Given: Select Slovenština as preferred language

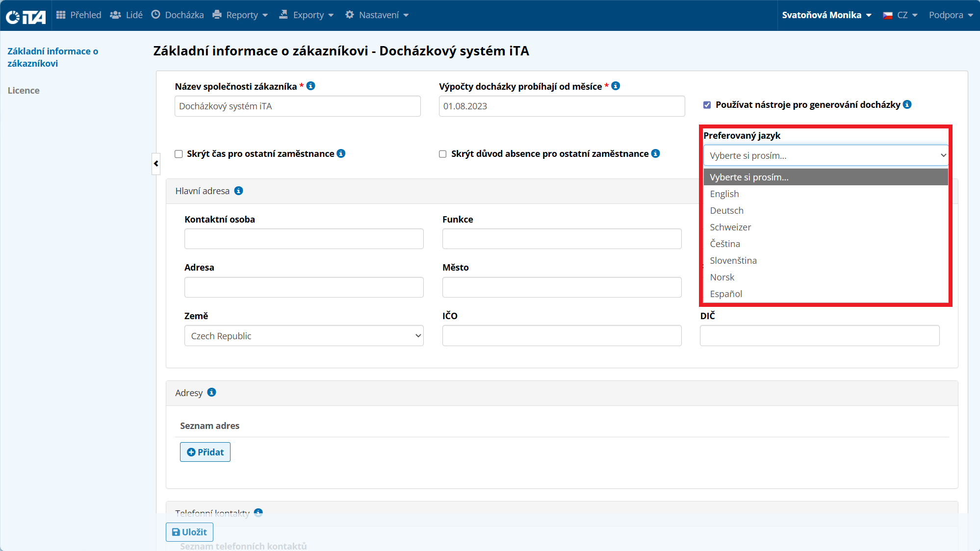Looking at the screenshot, I should (x=826, y=260).
